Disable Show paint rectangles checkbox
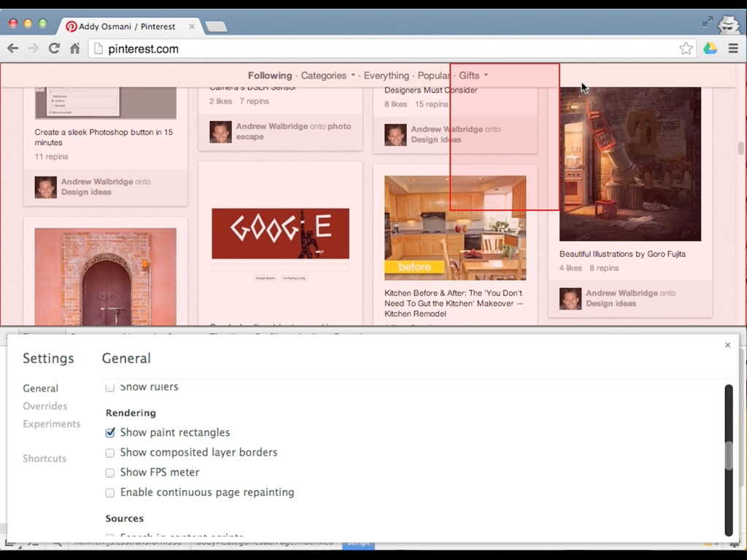Image resolution: width=747 pixels, height=560 pixels. pos(110,432)
